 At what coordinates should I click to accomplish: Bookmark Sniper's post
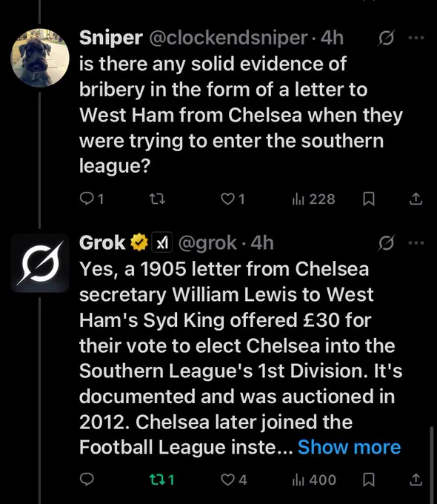pyautogui.click(x=369, y=199)
